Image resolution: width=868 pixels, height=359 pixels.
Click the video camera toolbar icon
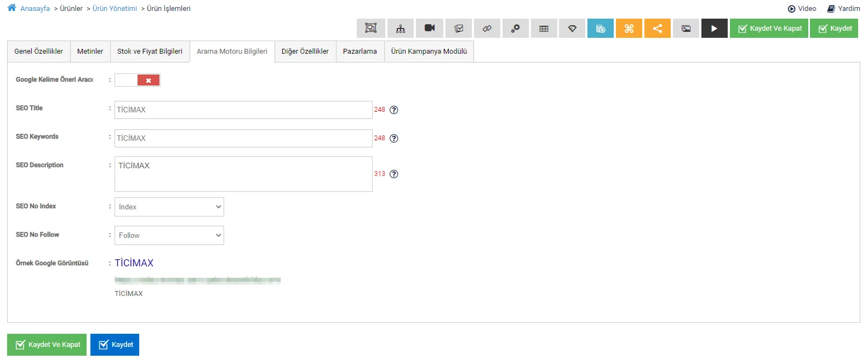430,29
